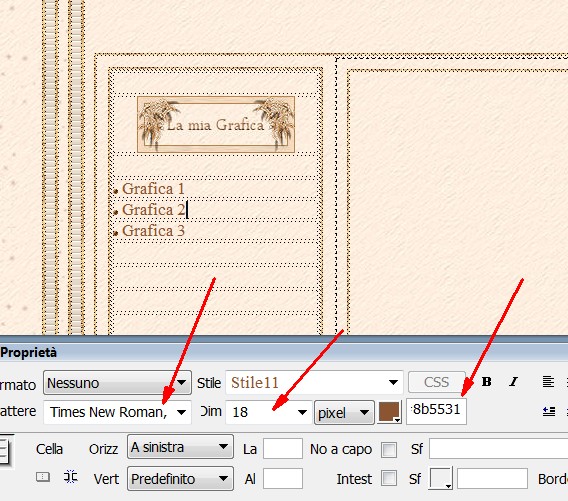Open the font size 18 dropdown
This screenshot has height=501, width=568.
[268, 412]
